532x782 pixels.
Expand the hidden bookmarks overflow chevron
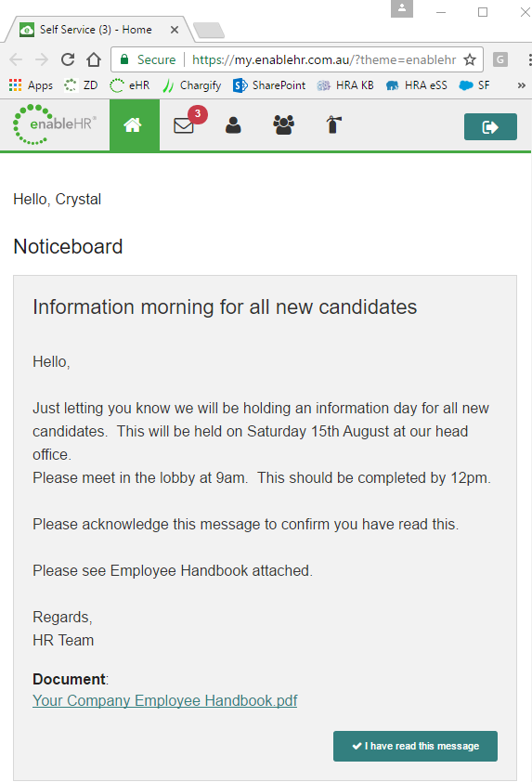521,85
